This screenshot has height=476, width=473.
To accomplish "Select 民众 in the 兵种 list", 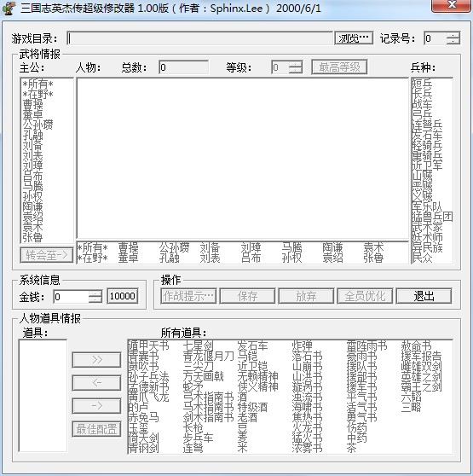I will coord(422,258).
